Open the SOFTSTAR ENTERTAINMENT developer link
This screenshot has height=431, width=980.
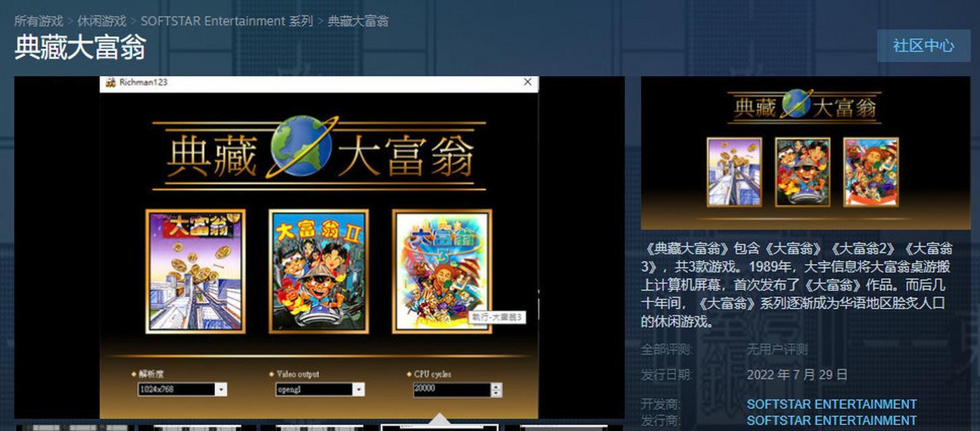[x=832, y=404]
